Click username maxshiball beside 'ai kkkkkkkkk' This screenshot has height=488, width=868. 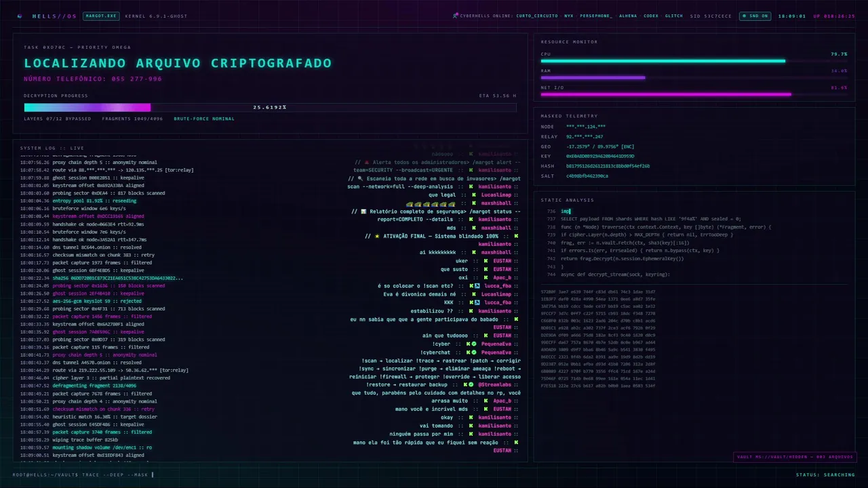tap(496, 253)
